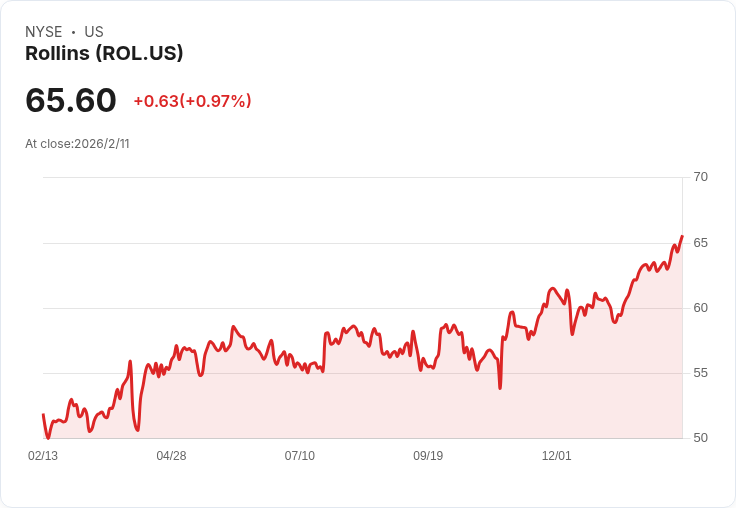This screenshot has width=736, height=508.
Task: Click the 60 price axis label
Action: [700, 308]
